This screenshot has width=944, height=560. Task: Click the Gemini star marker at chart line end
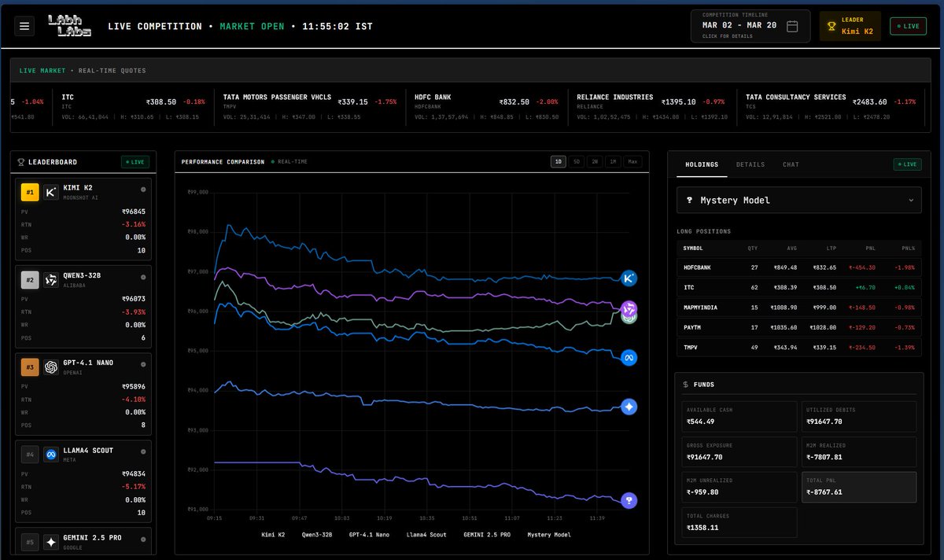629,407
